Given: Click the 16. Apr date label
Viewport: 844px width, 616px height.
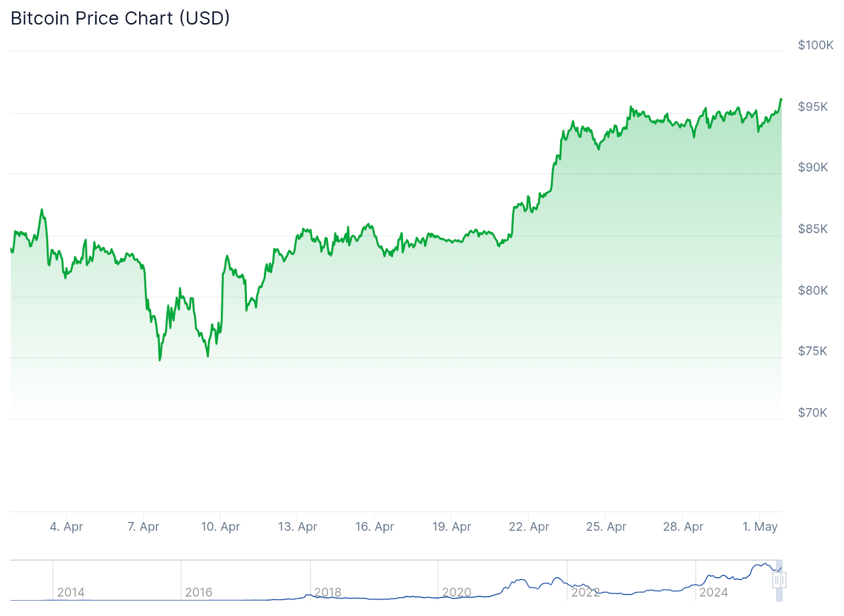Looking at the screenshot, I should click(x=375, y=526).
